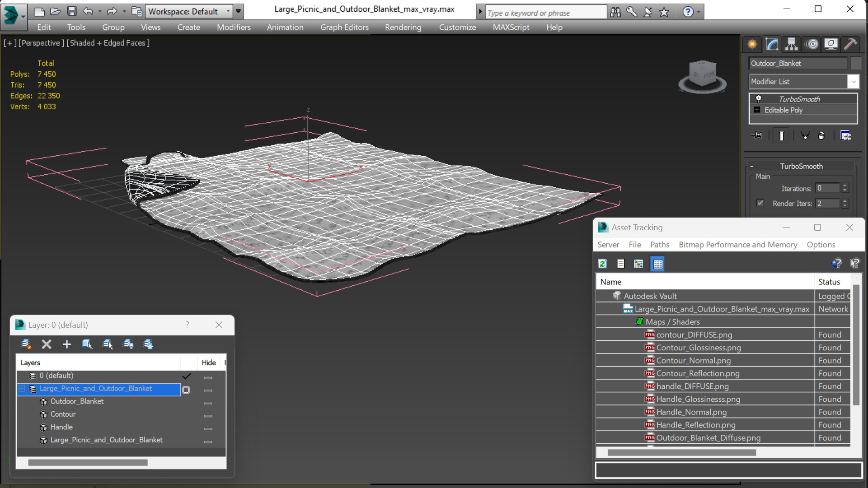Toggle TurboSmooth modifier lightbulb visibility
The width and height of the screenshot is (868, 488).
click(759, 99)
